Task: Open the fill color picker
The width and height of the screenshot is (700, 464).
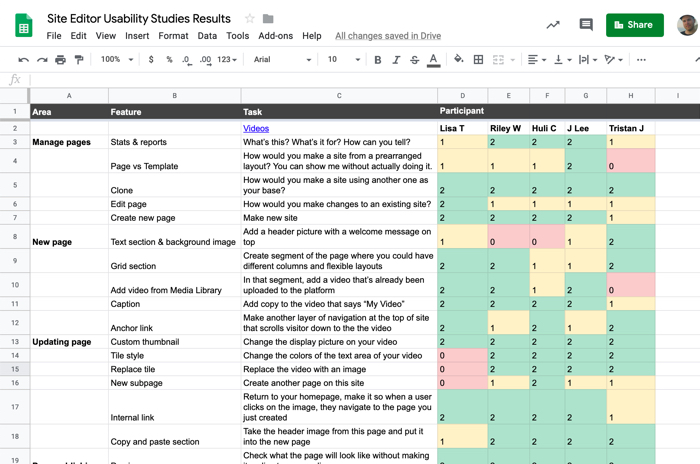Action: 458,60
